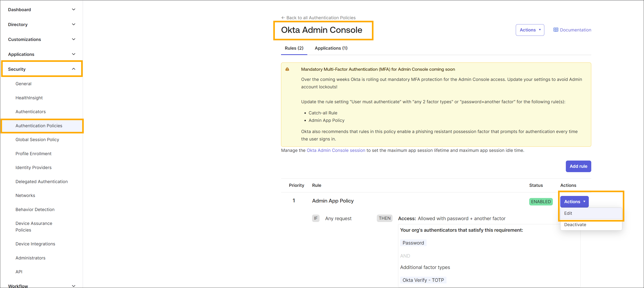Click the Okta Verify - TOTP chip
Viewport: 644px width, 288px height.
[x=423, y=280]
